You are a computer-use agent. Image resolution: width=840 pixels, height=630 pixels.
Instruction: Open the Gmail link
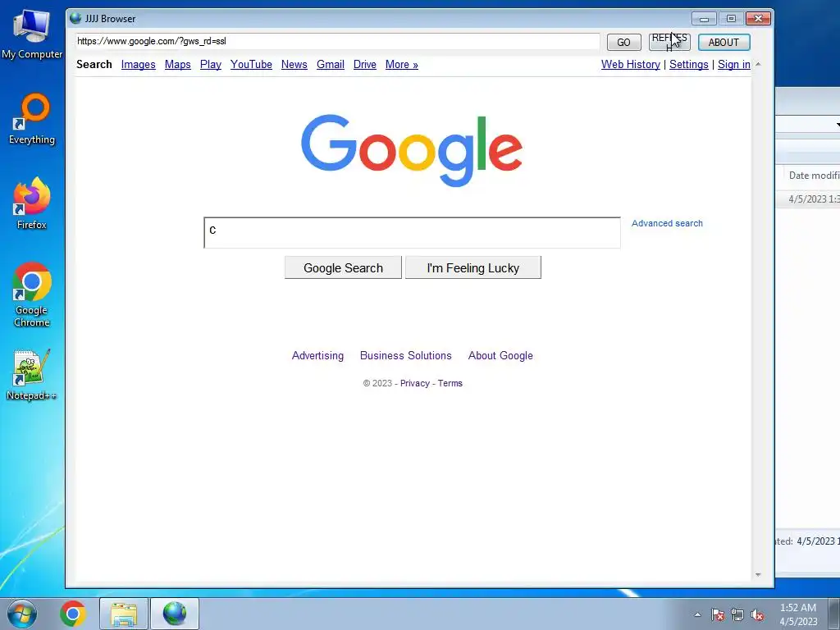[331, 64]
